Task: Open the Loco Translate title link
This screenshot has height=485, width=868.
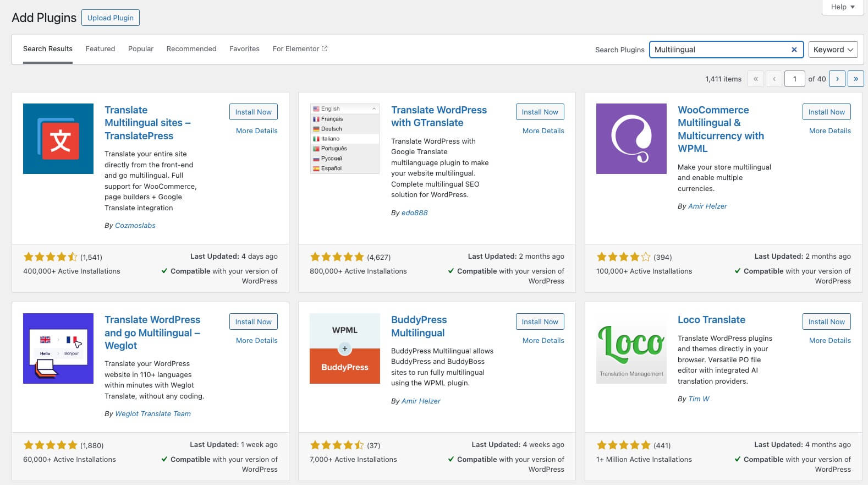Action: [711, 320]
